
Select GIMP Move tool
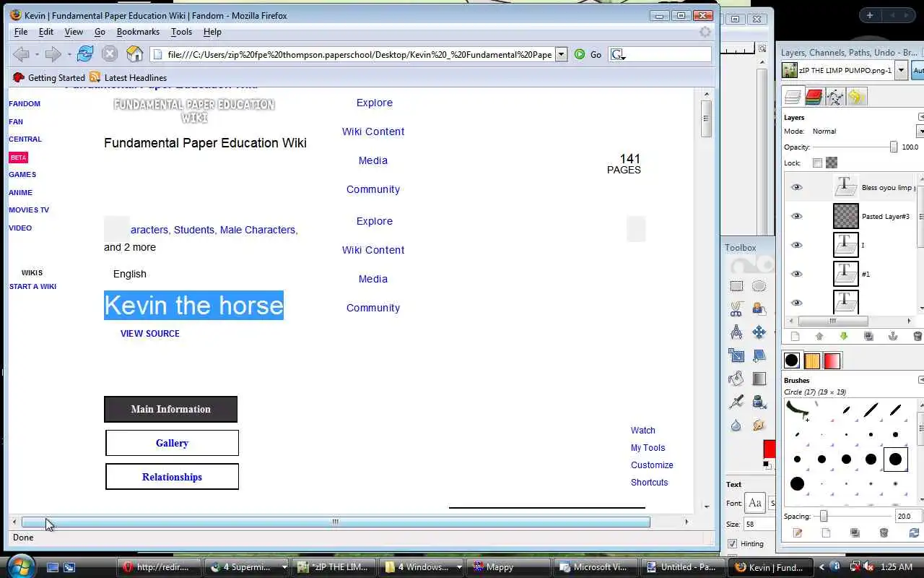(x=759, y=332)
